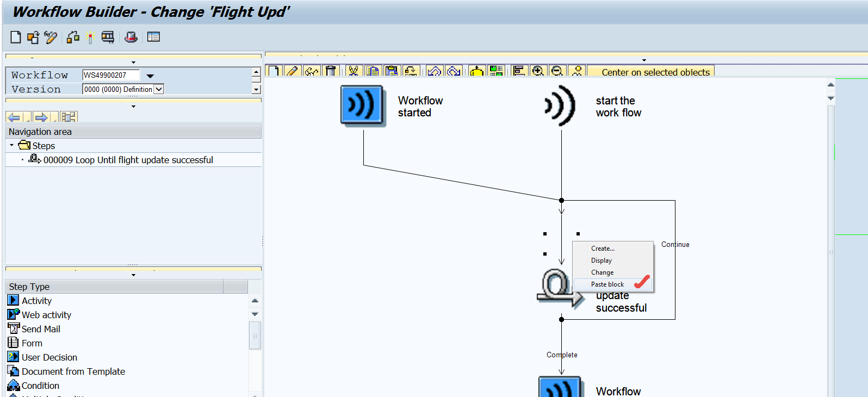Viewport: 868px width, 397px height.
Task: Select User Decision step type
Action: pyautogui.click(x=49, y=357)
